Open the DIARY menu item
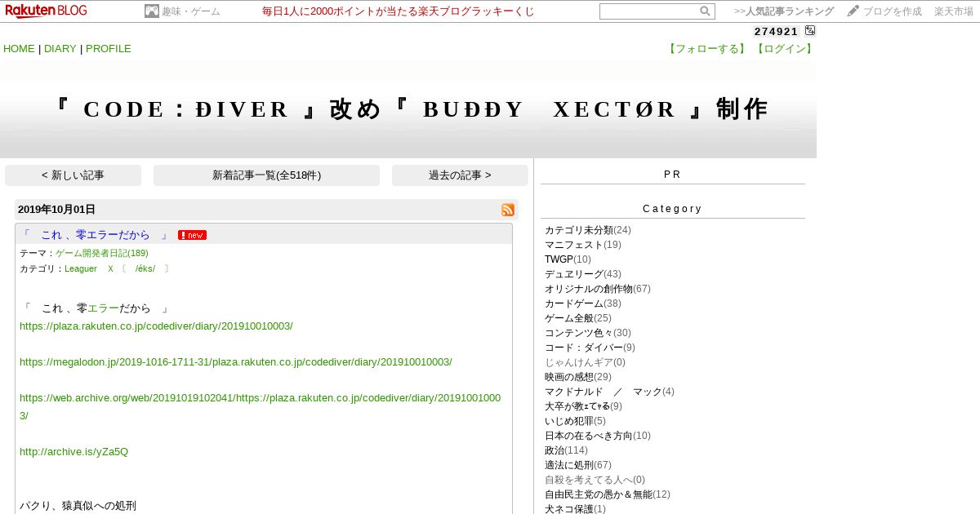Viewport: 980px width, 514px height. tap(60, 49)
